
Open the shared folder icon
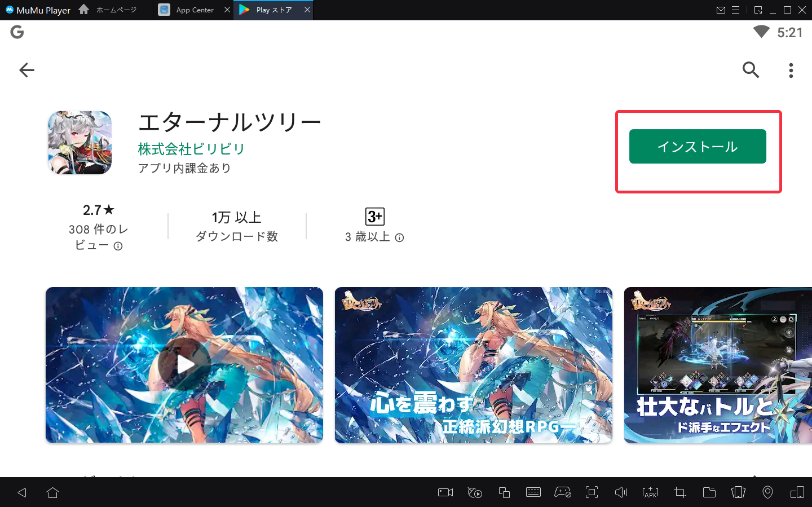(709, 492)
